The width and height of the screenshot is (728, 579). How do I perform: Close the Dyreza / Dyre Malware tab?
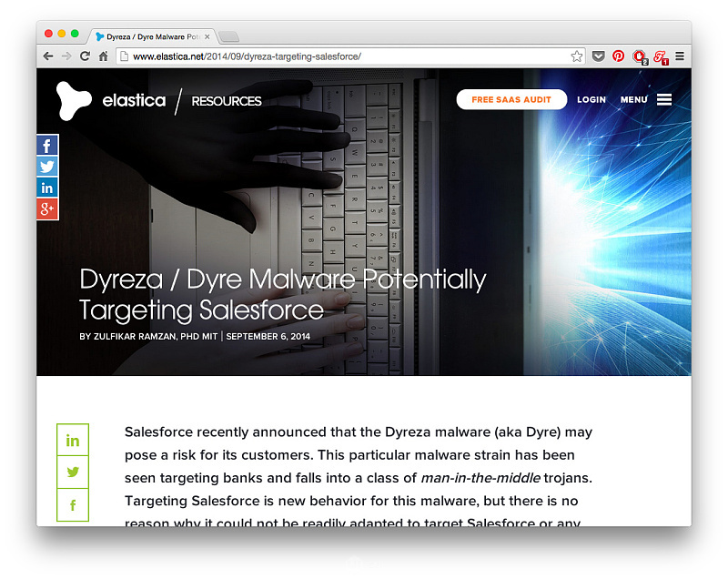tap(207, 36)
